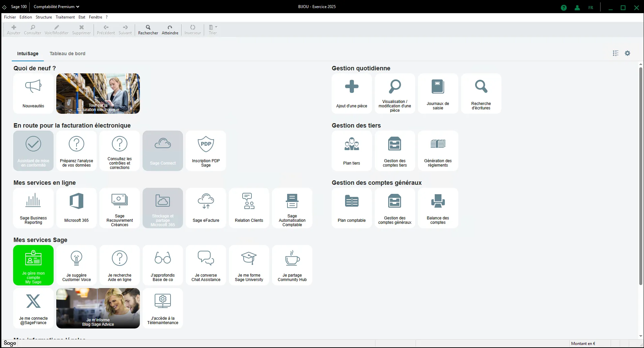
Task: Open the Edition menu
Action: [x=26, y=17]
